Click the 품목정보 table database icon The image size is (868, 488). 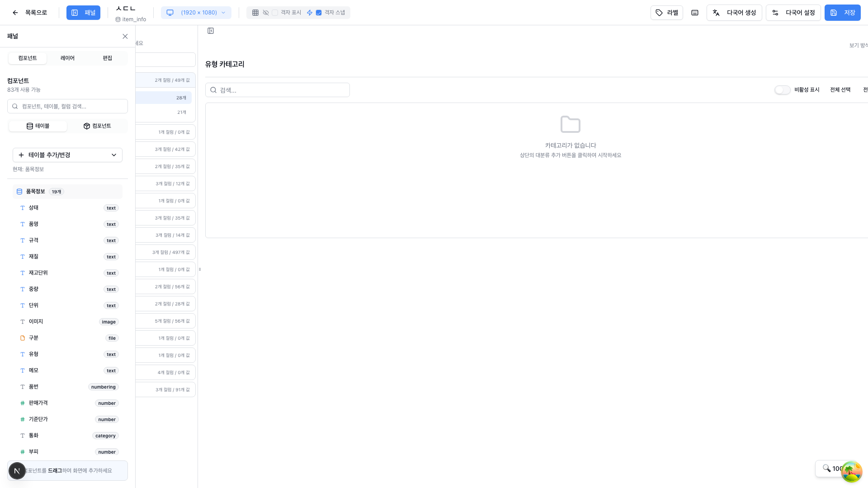[19, 192]
